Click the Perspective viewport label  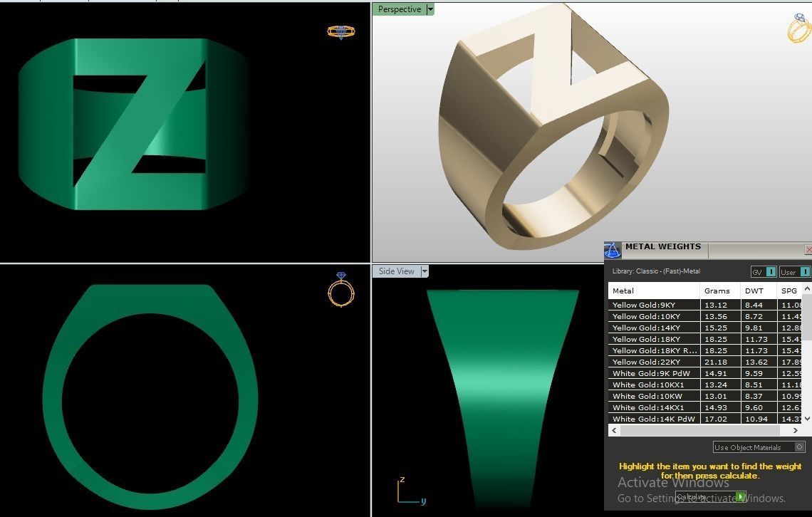pos(400,9)
